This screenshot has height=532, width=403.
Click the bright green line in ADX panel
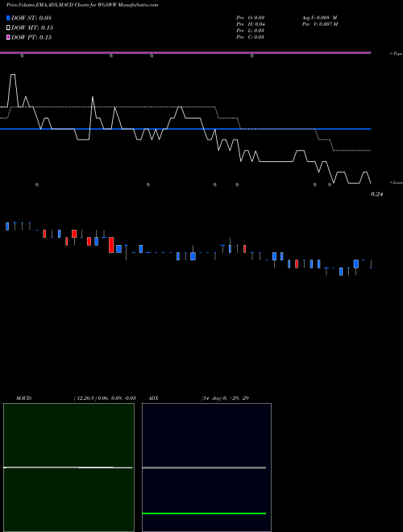204,513
